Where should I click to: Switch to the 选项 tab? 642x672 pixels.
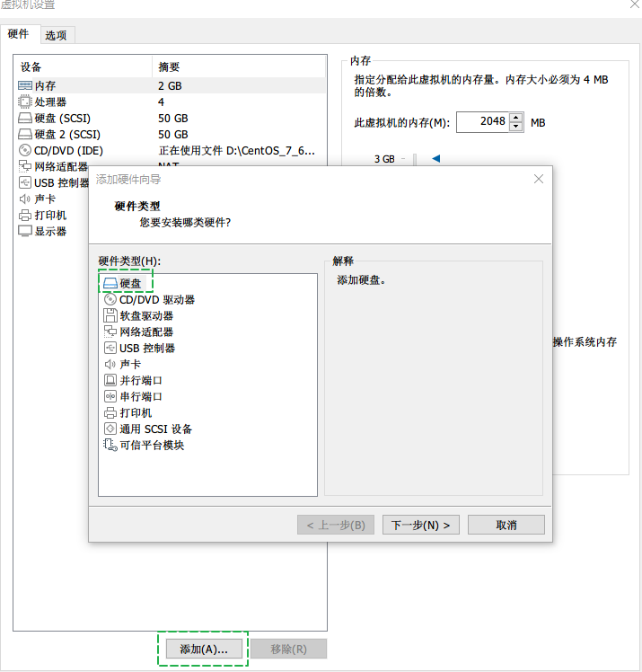tap(56, 35)
